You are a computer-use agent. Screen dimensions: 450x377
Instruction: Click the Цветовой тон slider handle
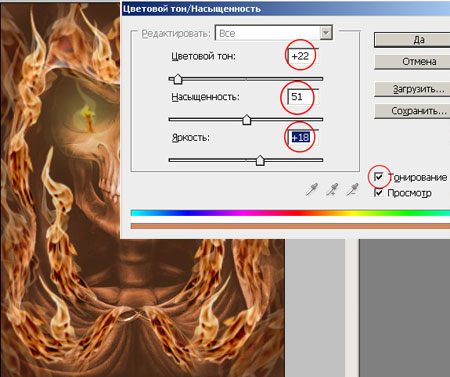[178, 79]
